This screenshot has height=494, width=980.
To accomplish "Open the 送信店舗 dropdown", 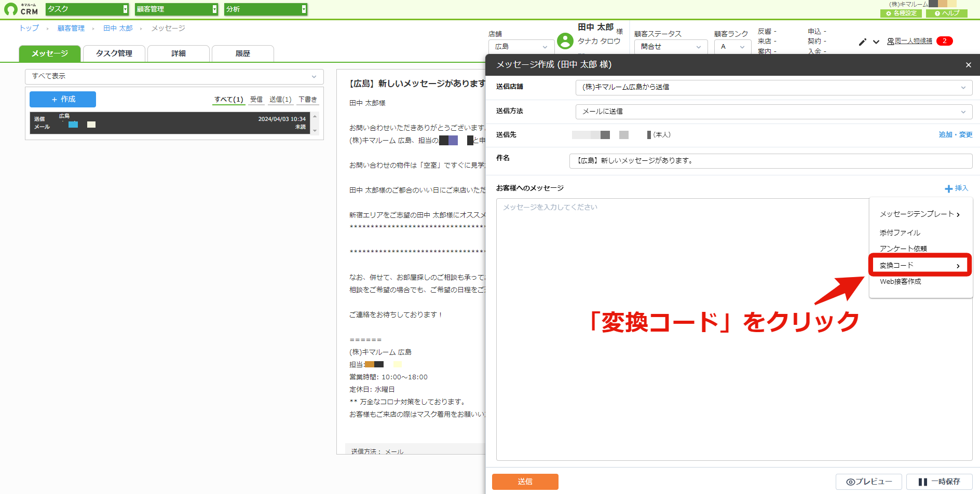I will point(774,87).
